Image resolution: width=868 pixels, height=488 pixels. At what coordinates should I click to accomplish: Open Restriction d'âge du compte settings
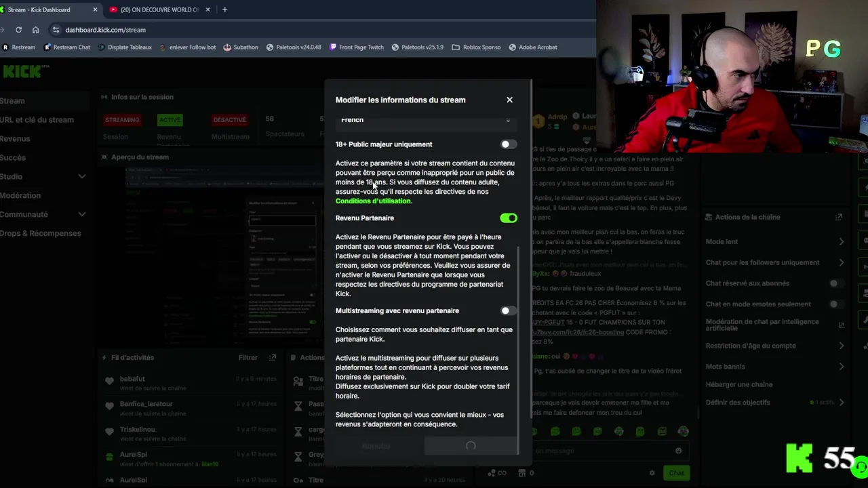click(x=775, y=346)
